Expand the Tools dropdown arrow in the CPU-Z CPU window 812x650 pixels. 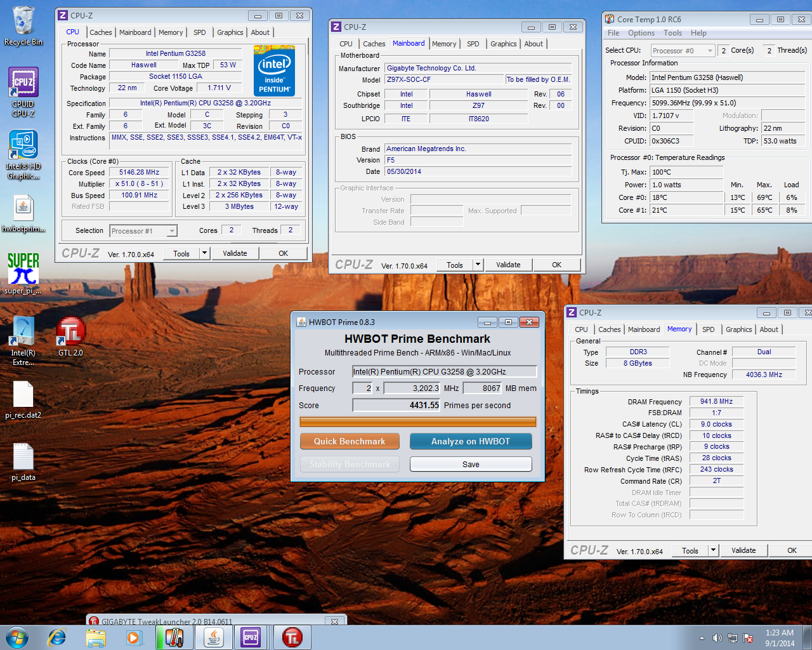point(204,253)
